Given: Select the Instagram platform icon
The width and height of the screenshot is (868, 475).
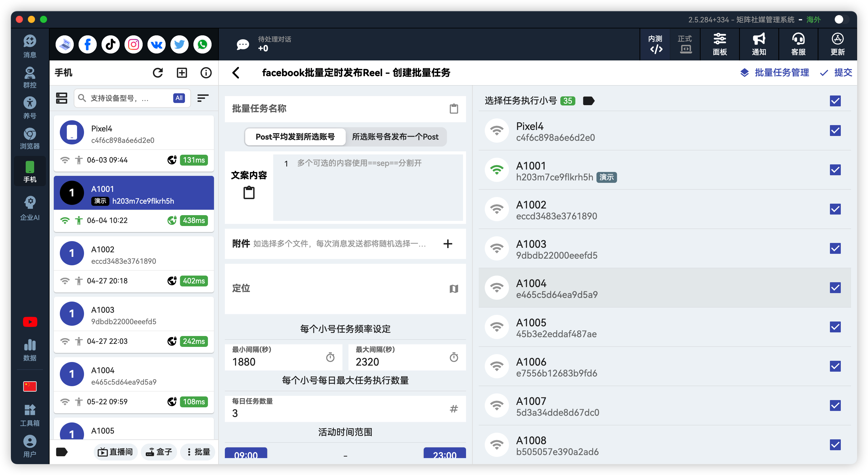Looking at the screenshot, I should (134, 44).
